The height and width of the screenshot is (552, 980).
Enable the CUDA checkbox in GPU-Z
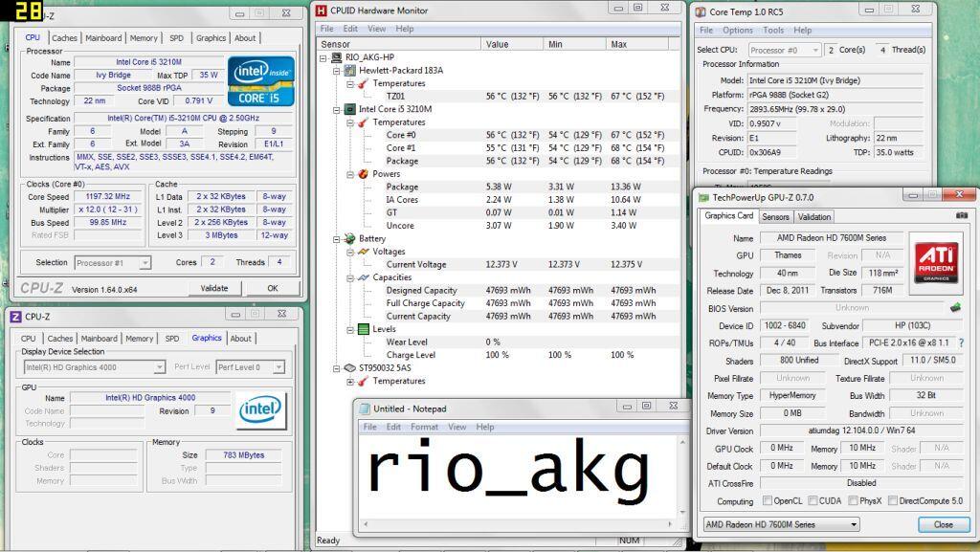(813, 500)
